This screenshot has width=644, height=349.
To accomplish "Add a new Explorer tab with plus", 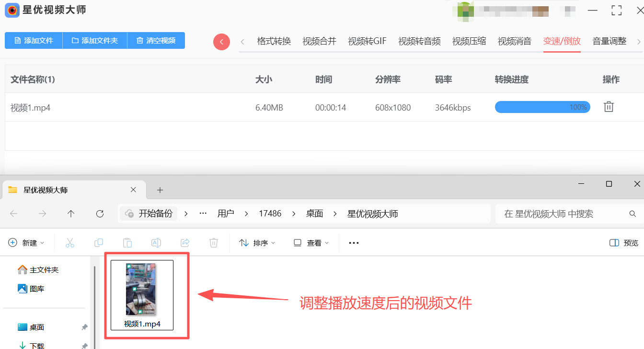I will 160,190.
